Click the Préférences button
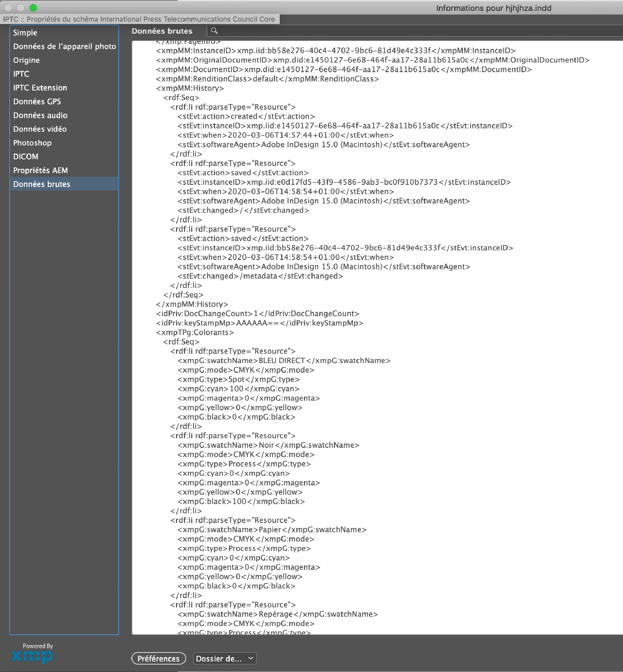Viewport: 623px width, 672px height. click(158, 658)
